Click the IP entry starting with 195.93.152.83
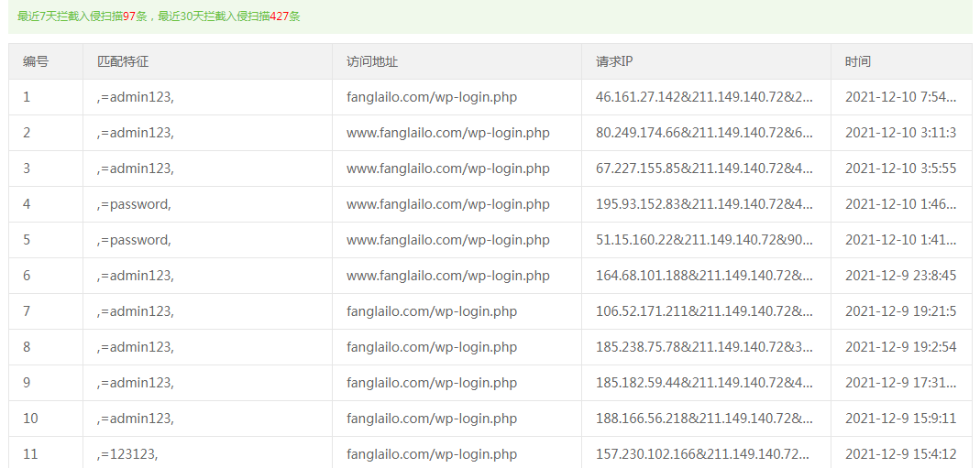 (x=704, y=204)
